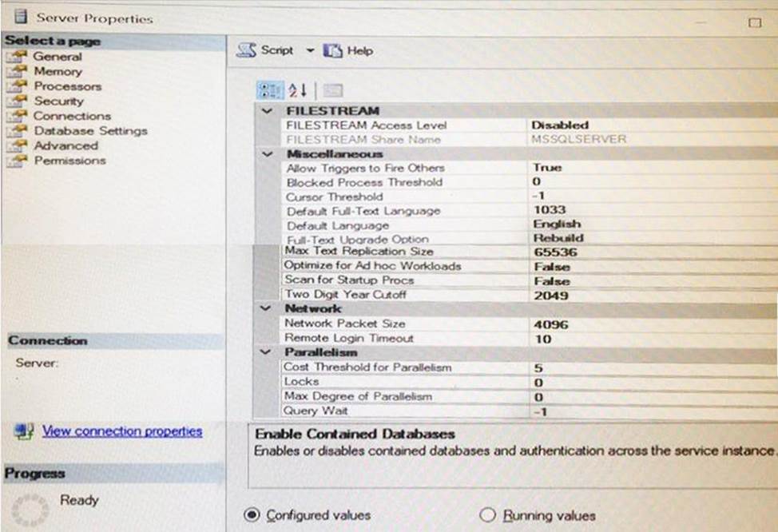
Task: Click the view connection properties icon
Action: [x=23, y=431]
